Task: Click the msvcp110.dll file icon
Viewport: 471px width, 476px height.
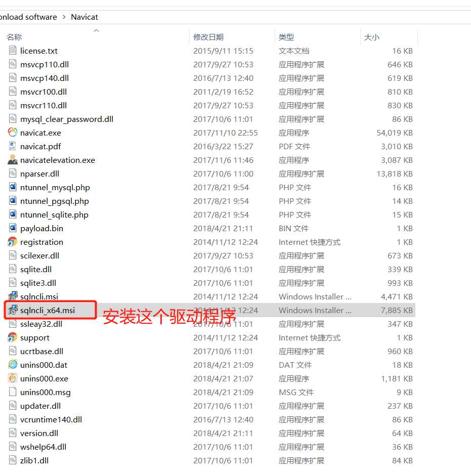Action: click(13, 64)
